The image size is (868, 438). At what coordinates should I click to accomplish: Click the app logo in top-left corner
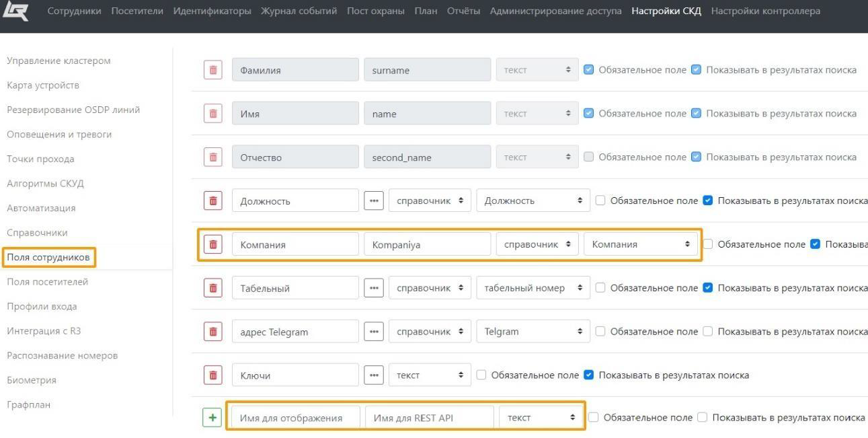(16, 11)
